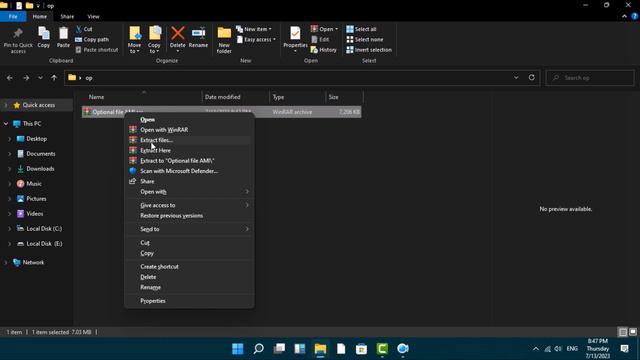640x360 pixels.
Task: Open Microsoft Store from taskbar
Action: [x=361, y=349]
